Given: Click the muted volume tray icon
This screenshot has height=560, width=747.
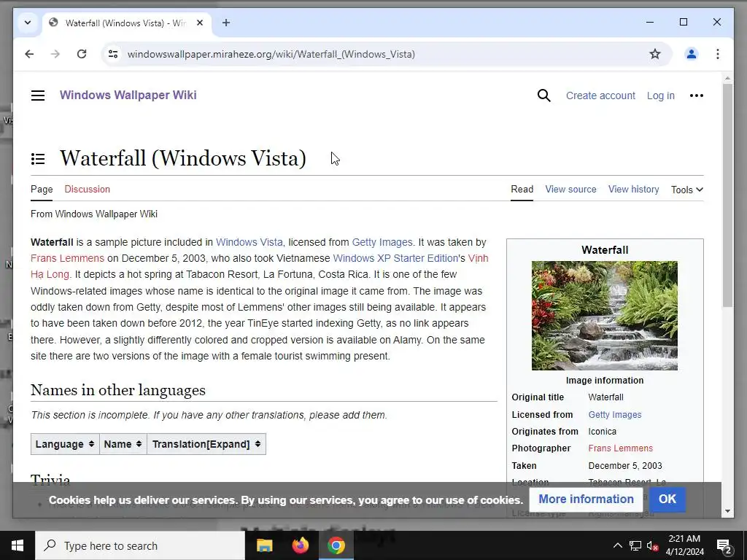Looking at the screenshot, I should click(653, 545).
